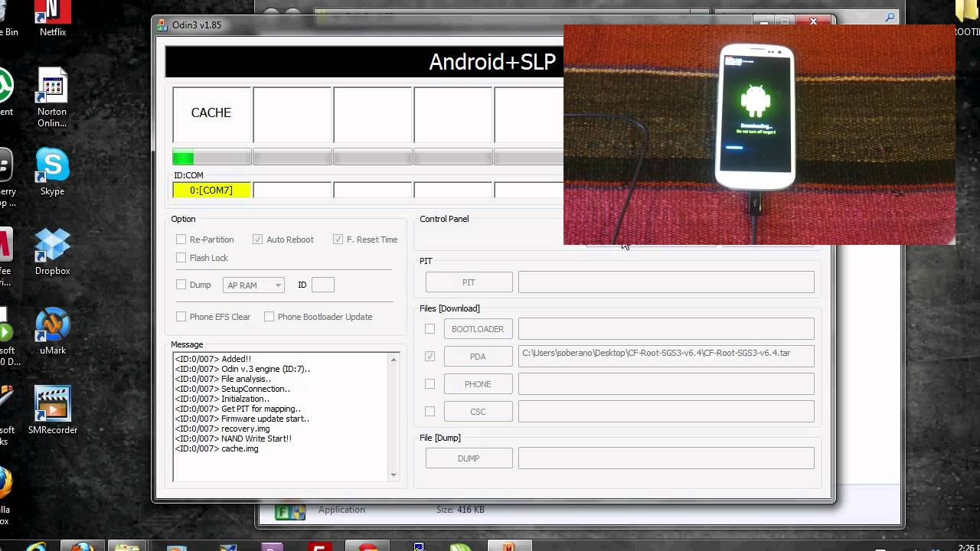This screenshot has width=980, height=551.
Task: Toggle the Auto Reboot checkbox
Action: [x=258, y=240]
